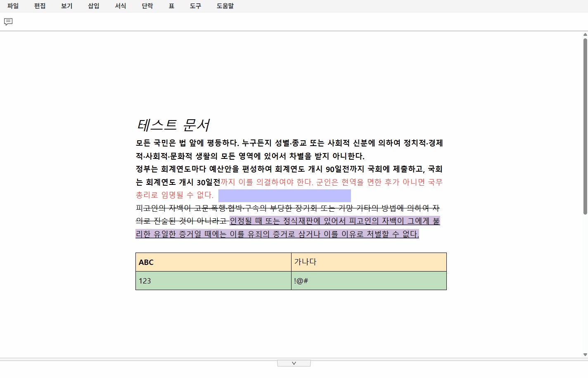Click the comment icon in the toolbar

coord(8,22)
